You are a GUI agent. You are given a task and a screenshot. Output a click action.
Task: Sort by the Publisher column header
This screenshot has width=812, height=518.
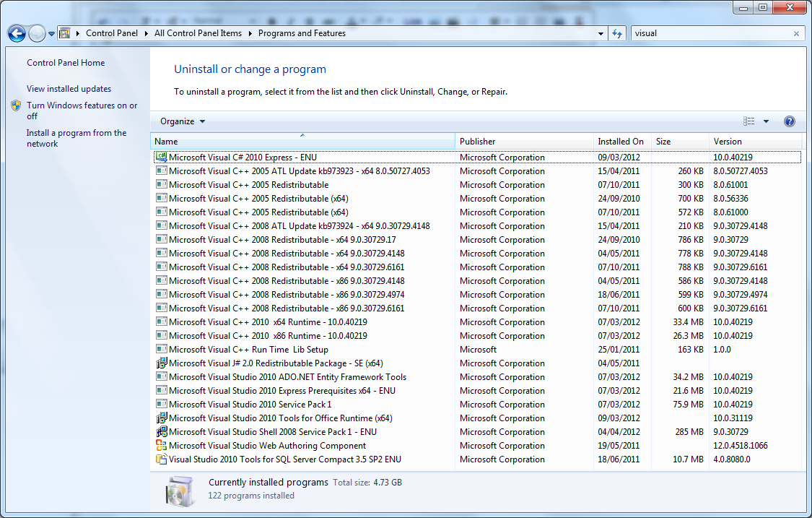pyautogui.click(x=524, y=142)
